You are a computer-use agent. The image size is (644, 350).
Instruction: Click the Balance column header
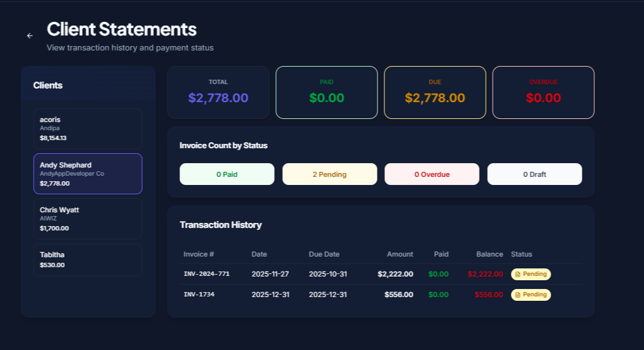point(490,254)
